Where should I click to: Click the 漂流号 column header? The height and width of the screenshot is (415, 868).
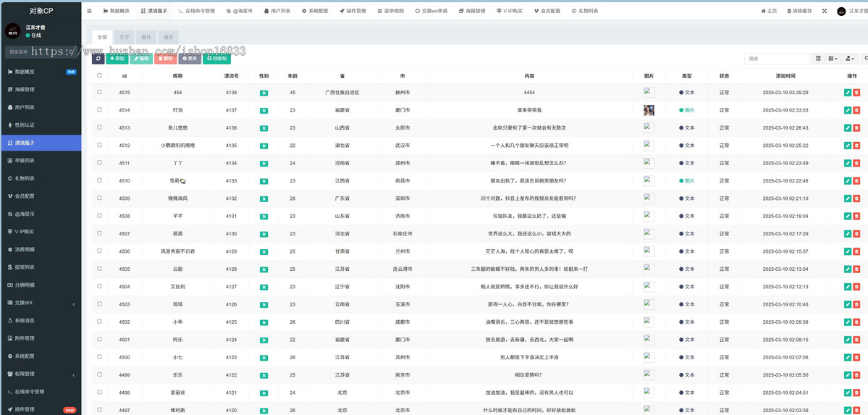(232, 76)
